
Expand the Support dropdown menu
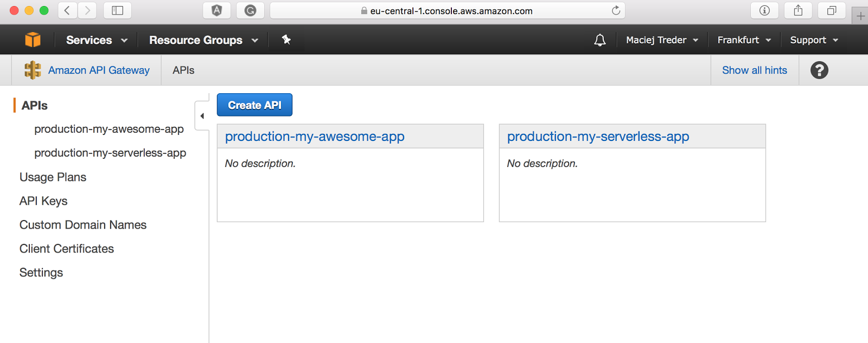(x=814, y=40)
